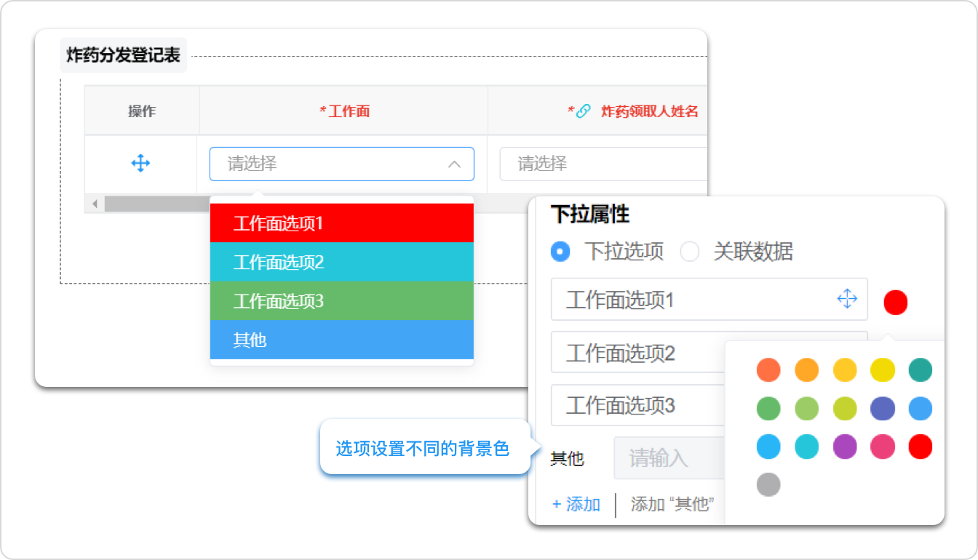This screenshot has width=978, height=560.
Task: Click the drag handle in 工作面选项1 field
Action: (x=847, y=299)
